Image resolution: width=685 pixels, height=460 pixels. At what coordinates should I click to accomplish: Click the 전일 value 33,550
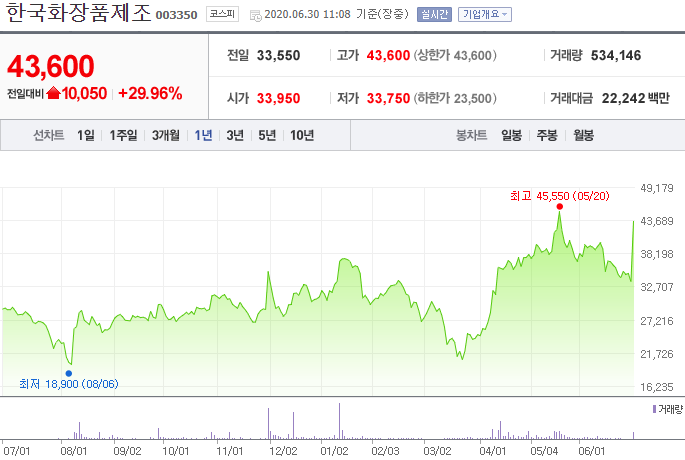(x=278, y=55)
